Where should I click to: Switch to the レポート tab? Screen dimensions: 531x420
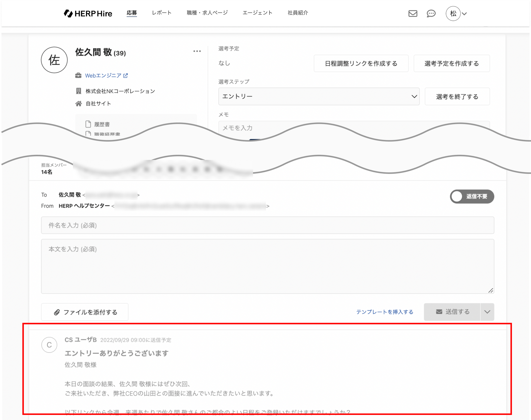point(162,13)
